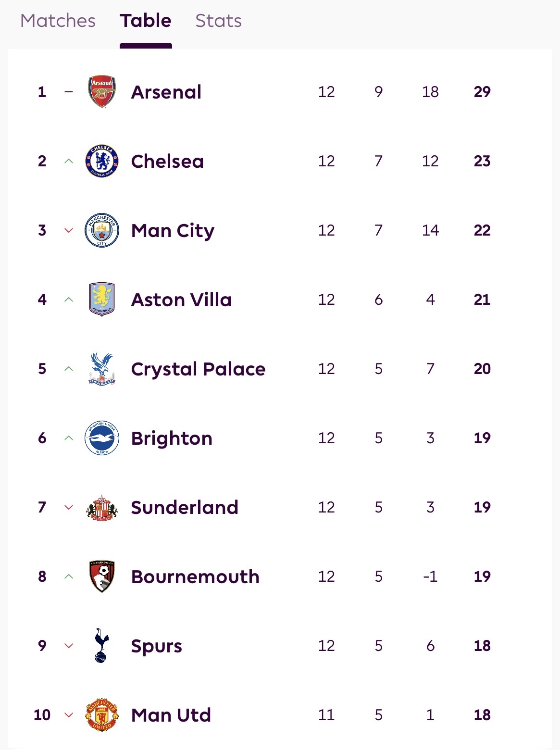Tap the Aston Villa crest

[x=102, y=300]
